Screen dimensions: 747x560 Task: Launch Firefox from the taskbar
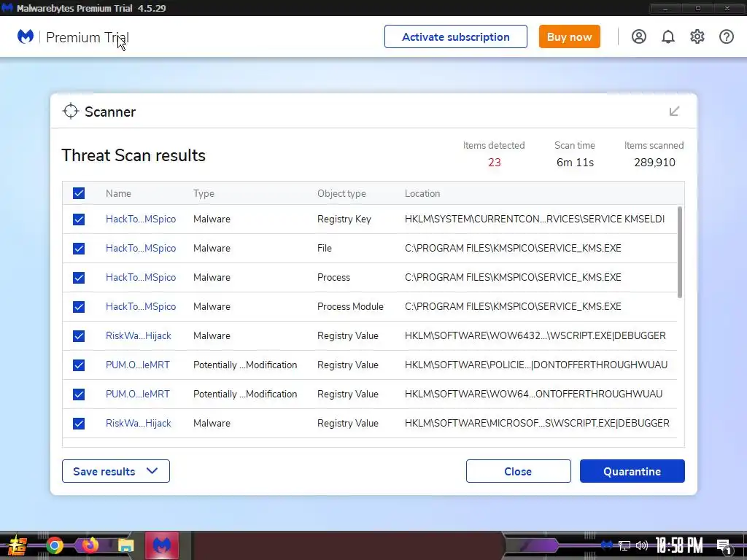point(90,545)
